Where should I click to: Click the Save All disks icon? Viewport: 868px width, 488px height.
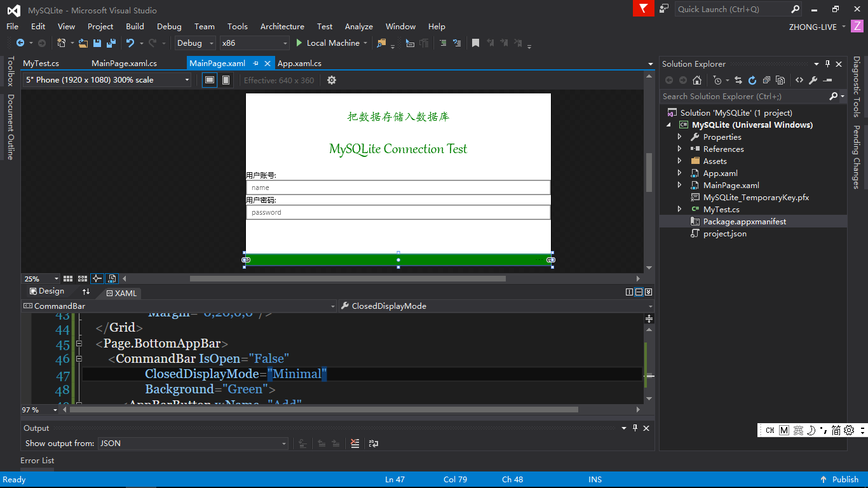[x=111, y=43]
